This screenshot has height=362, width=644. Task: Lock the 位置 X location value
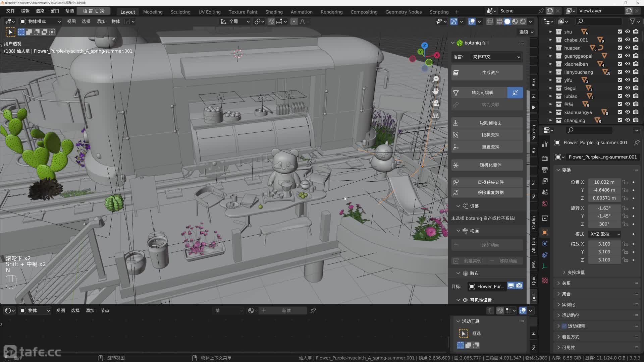pos(625,182)
